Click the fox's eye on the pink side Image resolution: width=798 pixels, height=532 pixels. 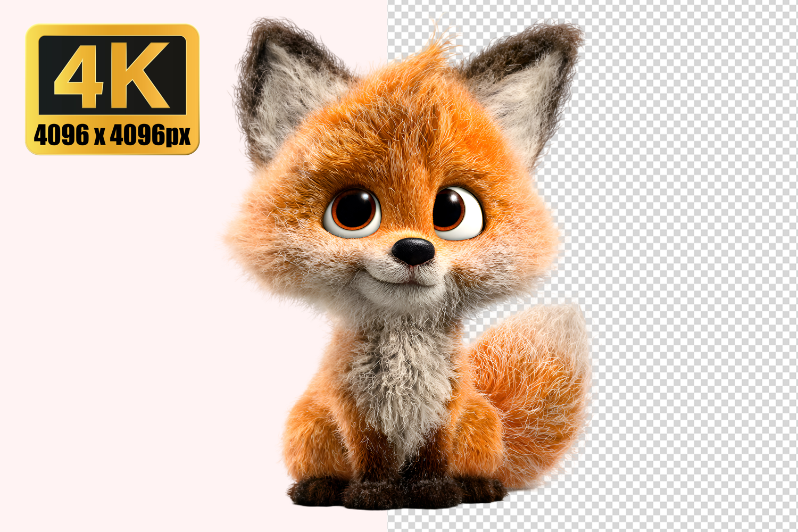click(353, 211)
